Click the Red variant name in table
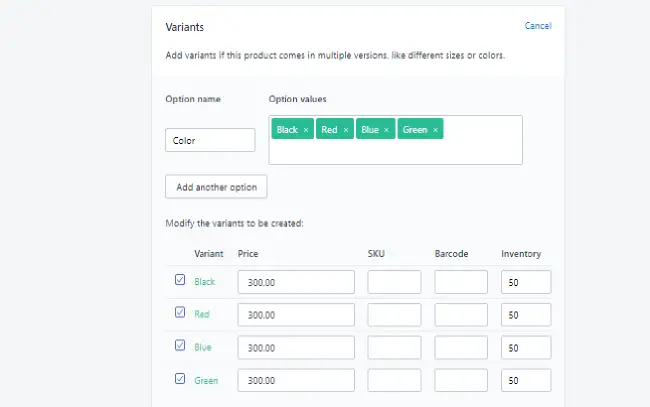The image size is (650, 407). tap(202, 314)
